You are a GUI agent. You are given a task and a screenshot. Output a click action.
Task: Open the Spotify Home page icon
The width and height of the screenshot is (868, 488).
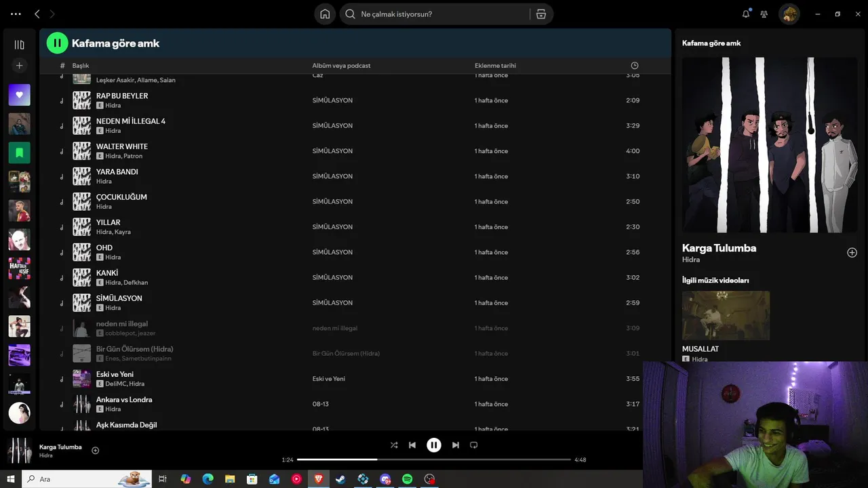tap(325, 14)
